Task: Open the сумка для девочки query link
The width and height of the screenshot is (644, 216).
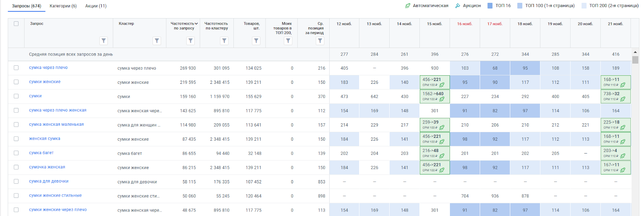Action: click(49, 181)
